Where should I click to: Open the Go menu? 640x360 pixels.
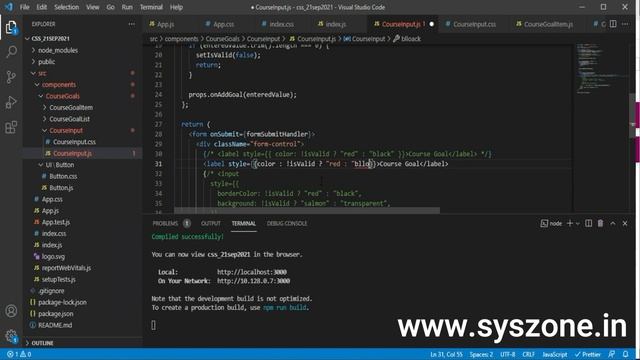coord(110,7)
